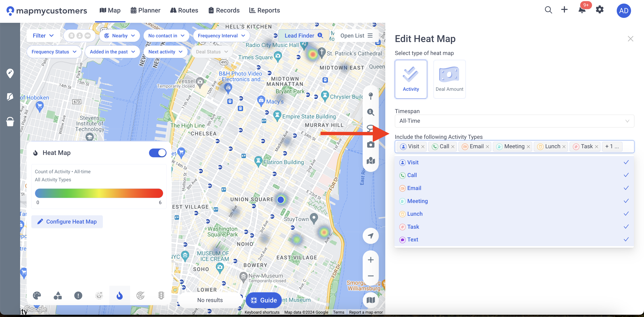This screenshot has width=644, height=317.
Task: Turn off the Heat Map toggle switch
Action: click(157, 153)
